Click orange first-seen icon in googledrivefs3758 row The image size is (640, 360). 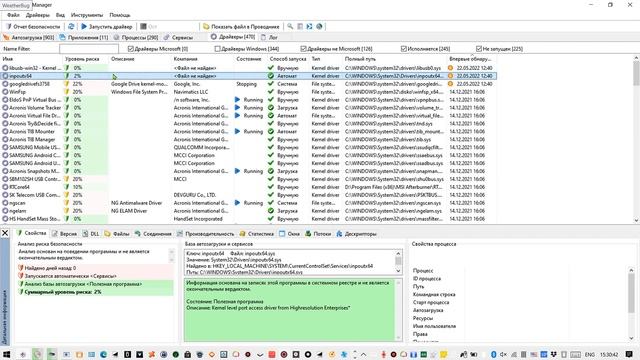[451, 84]
